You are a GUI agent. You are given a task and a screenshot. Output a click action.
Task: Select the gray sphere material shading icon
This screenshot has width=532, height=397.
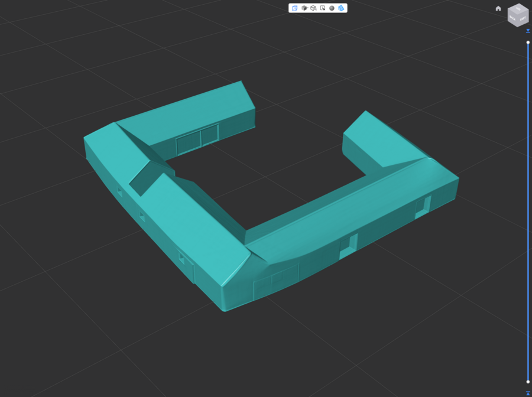pos(332,8)
